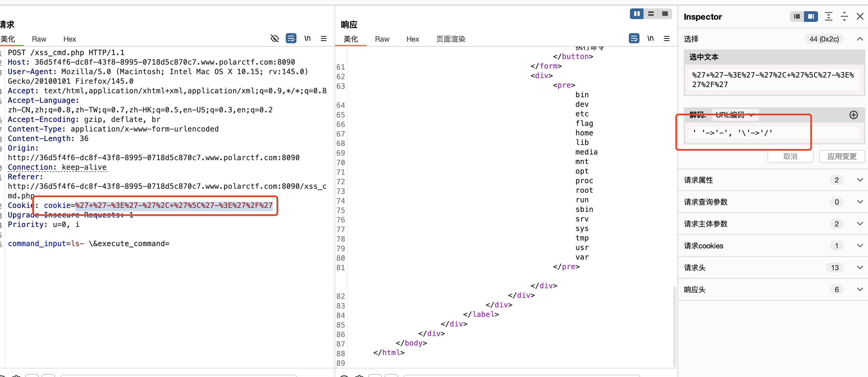Open the response panel hamburger menu
Image resolution: width=868 pixels, height=377 pixels.
coord(666,38)
